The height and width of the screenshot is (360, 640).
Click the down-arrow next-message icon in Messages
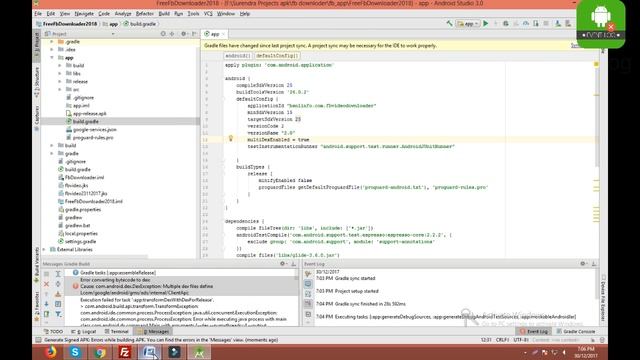pos(47,304)
